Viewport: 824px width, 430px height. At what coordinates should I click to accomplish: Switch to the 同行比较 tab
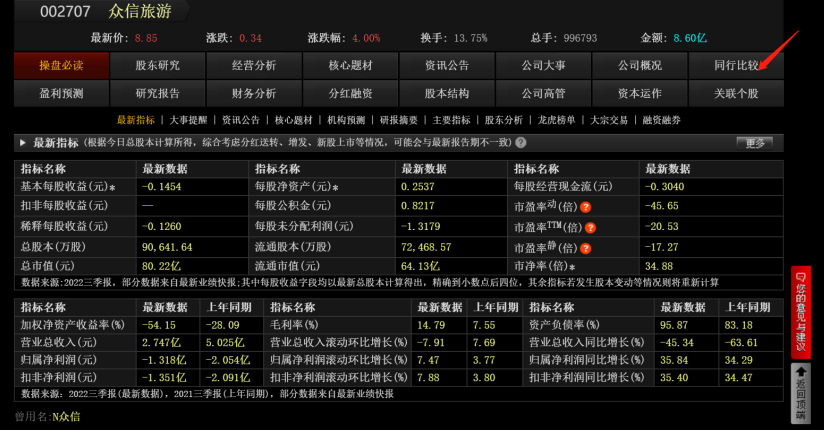click(736, 65)
